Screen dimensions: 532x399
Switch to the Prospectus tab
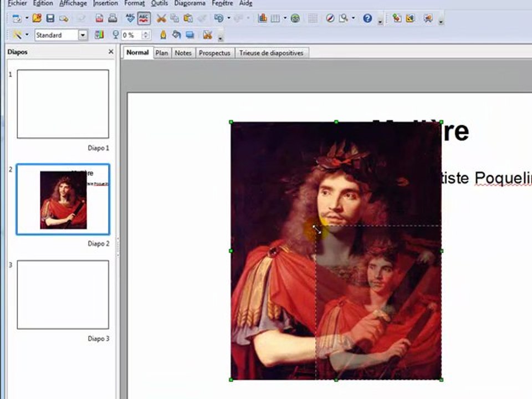pos(214,53)
